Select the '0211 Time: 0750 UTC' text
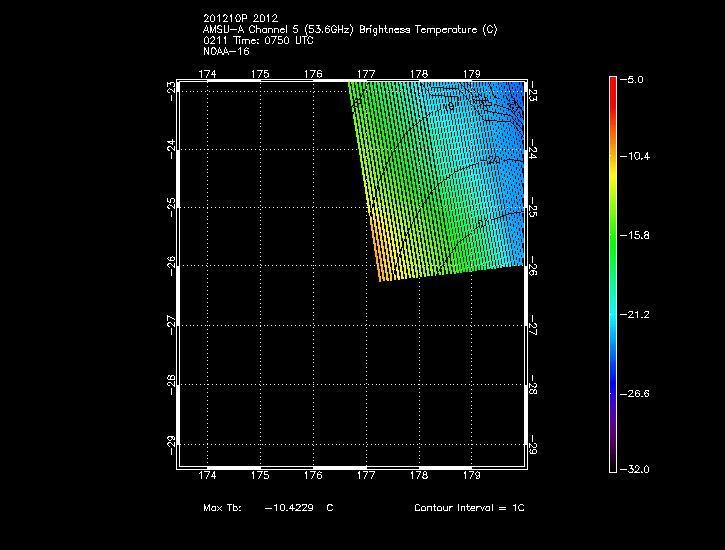Viewport: 725px width, 550px height. pyautogui.click(x=257, y=41)
